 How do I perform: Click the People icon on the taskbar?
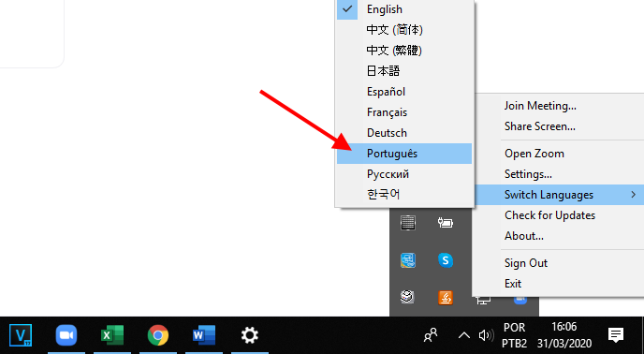pos(431,335)
